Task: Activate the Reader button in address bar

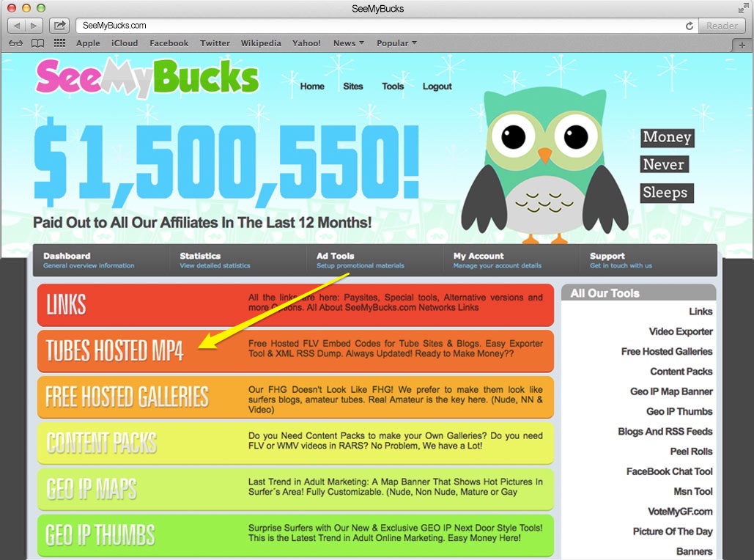Action: pyautogui.click(x=721, y=26)
